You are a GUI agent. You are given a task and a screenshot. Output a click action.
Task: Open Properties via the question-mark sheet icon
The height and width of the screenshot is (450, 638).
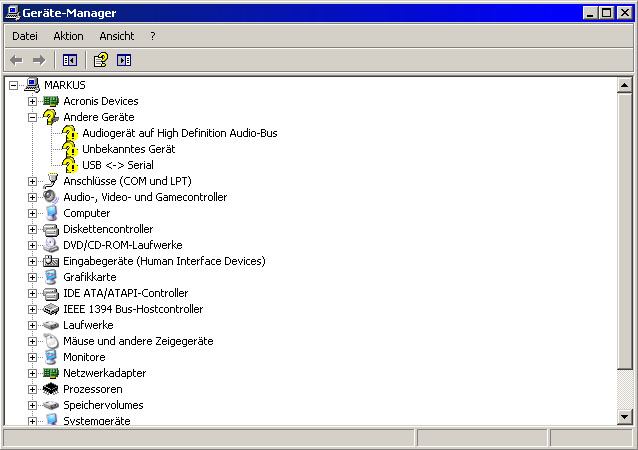point(101,60)
